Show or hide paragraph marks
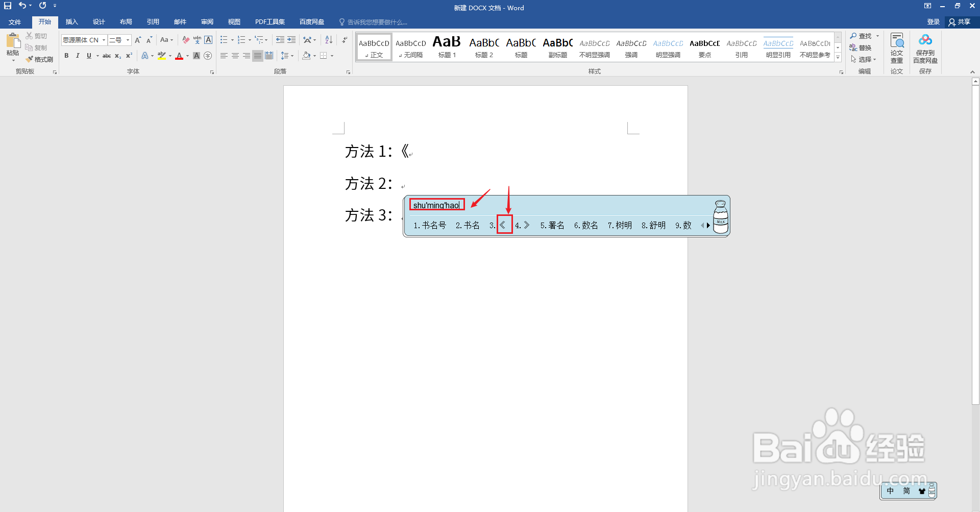 (x=345, y=40)
